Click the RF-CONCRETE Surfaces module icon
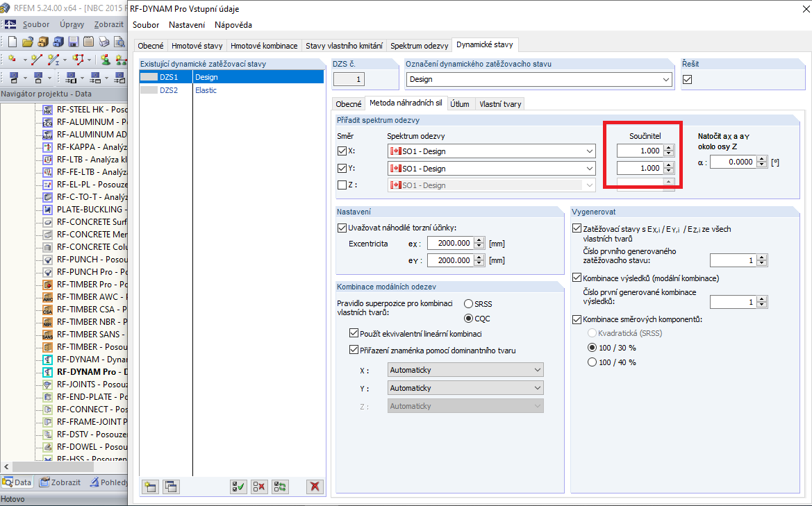Screen dimensions: 812x506 (48, 222)
